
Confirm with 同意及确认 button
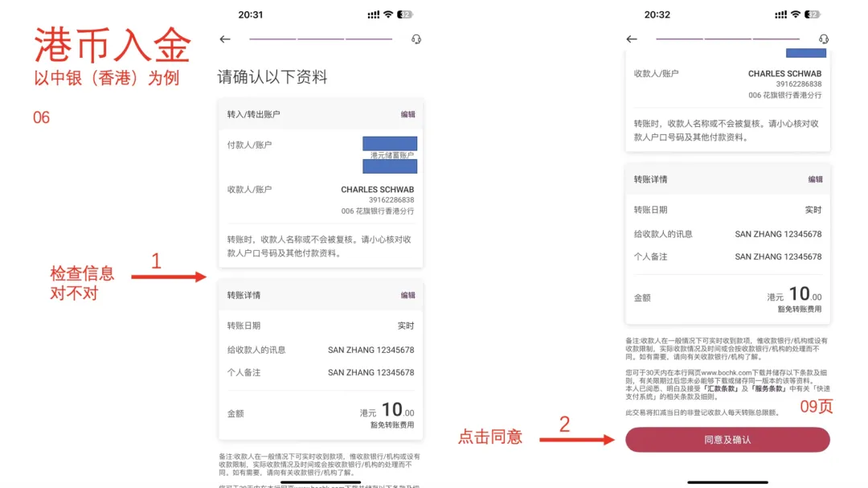coord(727,440)
